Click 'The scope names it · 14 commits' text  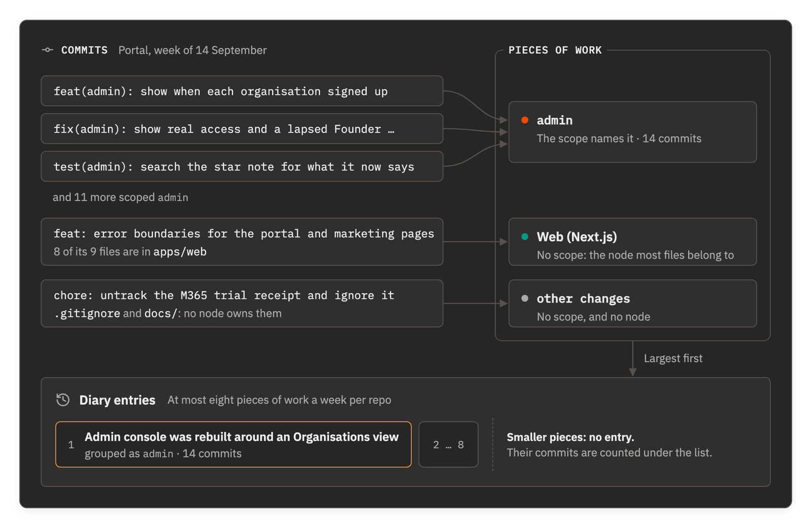point(619,139)
